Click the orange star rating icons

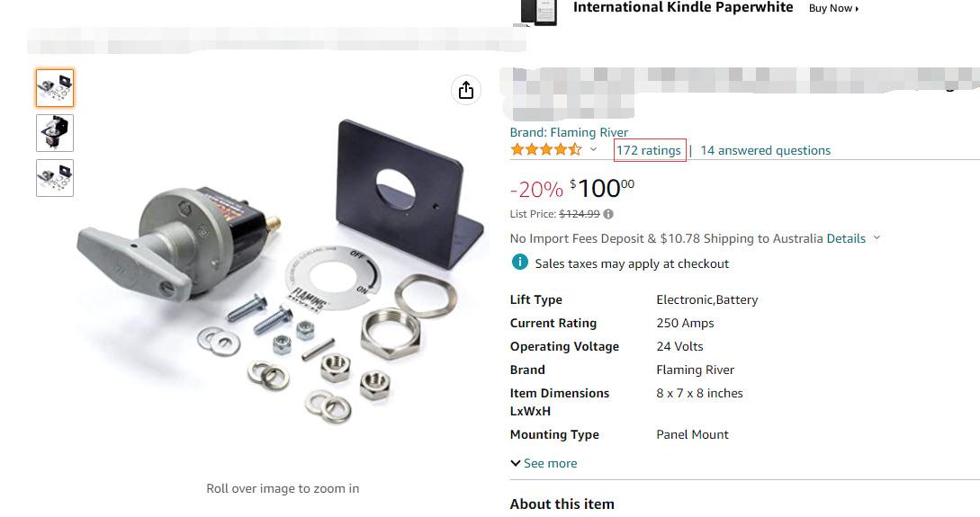click(x=546, y=150)
